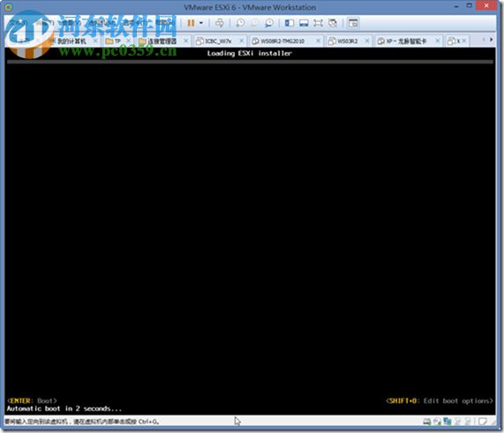Click inside the black VM console area

(250, 231)
